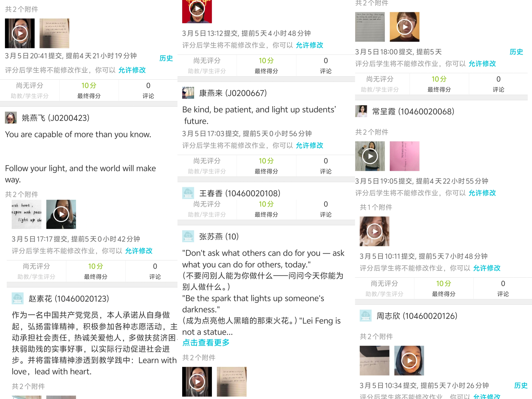The height and width of the screenshot is (399, 532).
Task: Open 周志欣's default avatar icon
Action: tap(366, 315)
